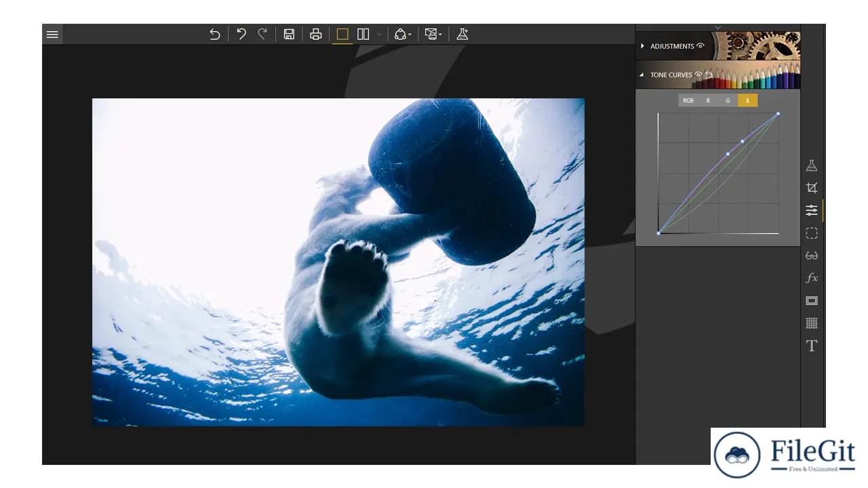Click the revert to original arrow icon
Image resolution: width=868 pixels, height=488 pixels.
[x=215, y=34]
